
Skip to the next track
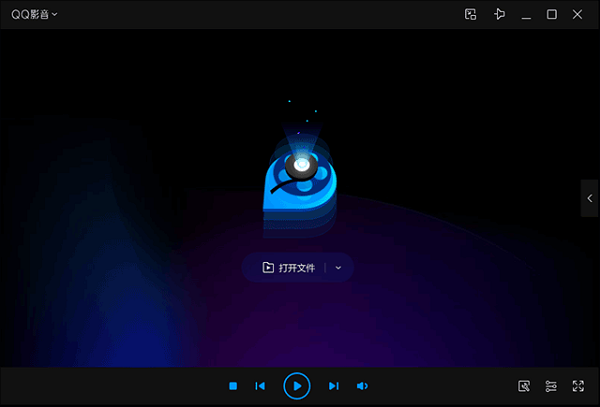tap(334, 386)
